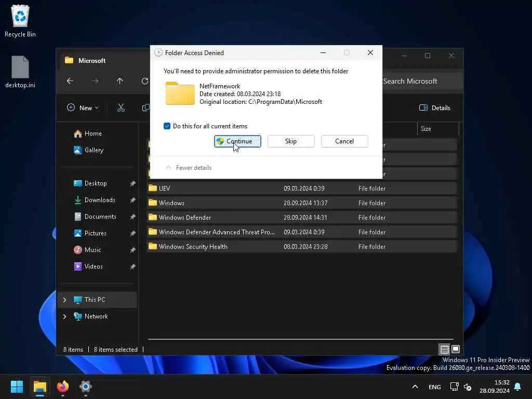Click the pin icon beside Pictures
The width and height of the screenshot is (532, 399).
(x=132, y=233)
